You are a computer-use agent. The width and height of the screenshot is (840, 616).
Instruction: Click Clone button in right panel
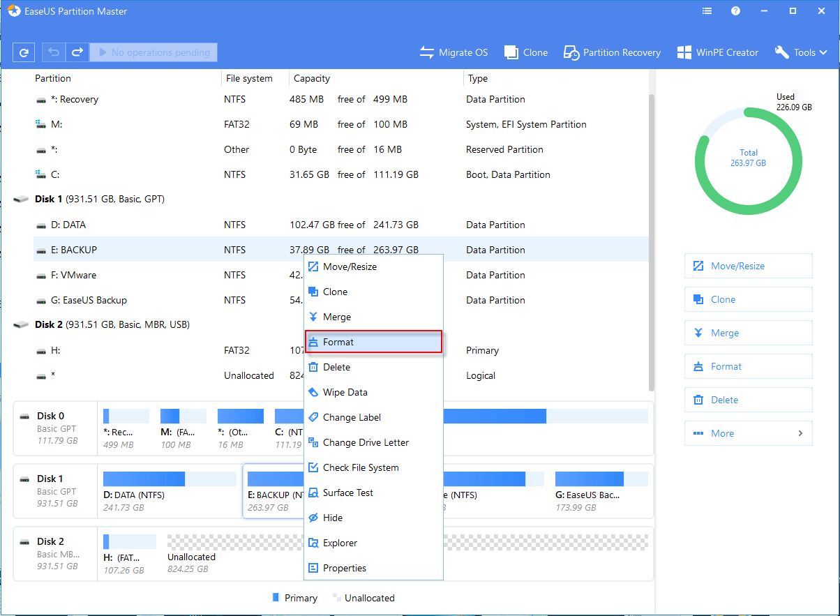pyautogui.click(x=749, y=299)
